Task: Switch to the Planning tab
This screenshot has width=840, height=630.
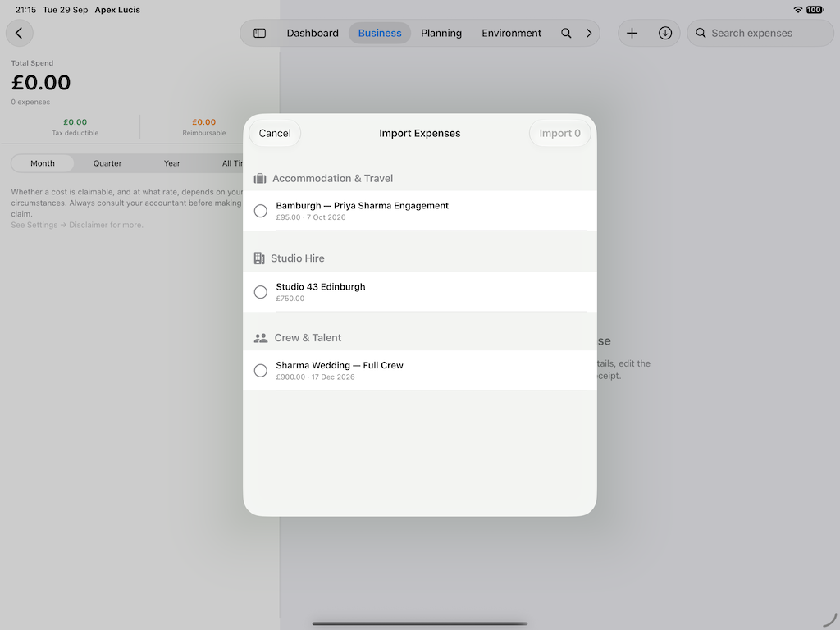Action: (441, 33)
